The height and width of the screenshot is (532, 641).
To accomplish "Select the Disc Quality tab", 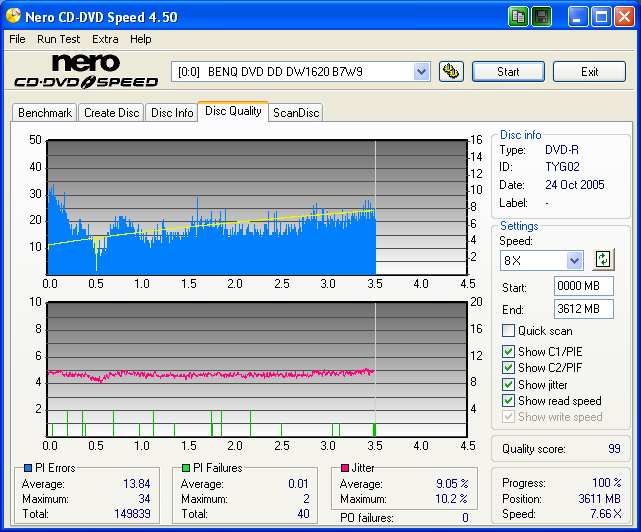I will [233, 111].
